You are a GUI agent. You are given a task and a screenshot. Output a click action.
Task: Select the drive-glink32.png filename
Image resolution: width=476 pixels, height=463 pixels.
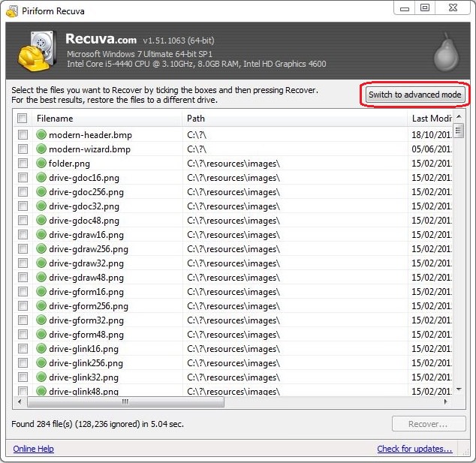84,377
